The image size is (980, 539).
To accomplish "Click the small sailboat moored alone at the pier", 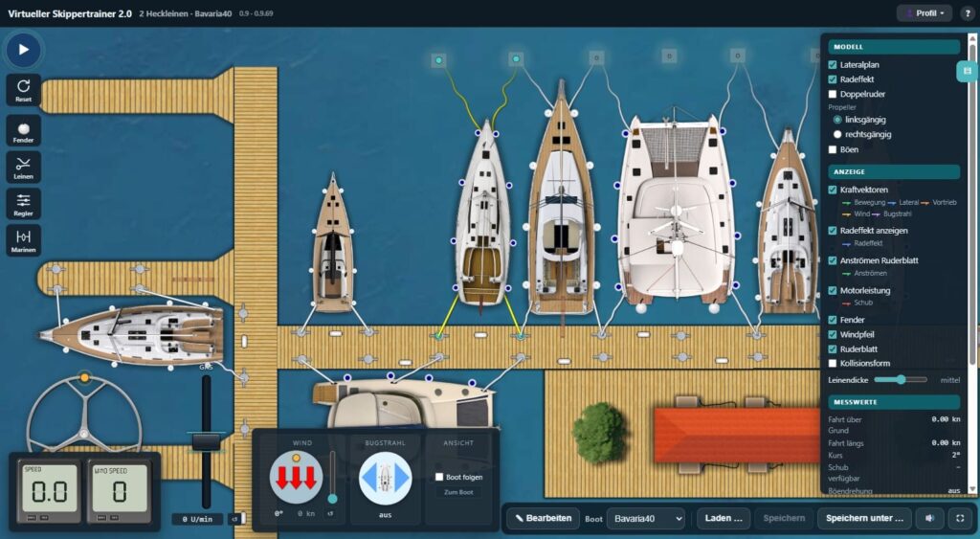I will point(333,244).
